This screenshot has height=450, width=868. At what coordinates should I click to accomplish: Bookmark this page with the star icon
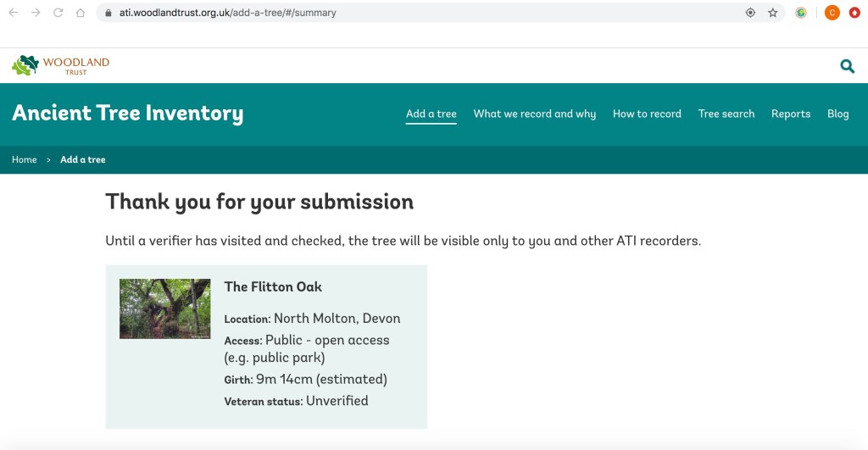[x=772, y=13]
